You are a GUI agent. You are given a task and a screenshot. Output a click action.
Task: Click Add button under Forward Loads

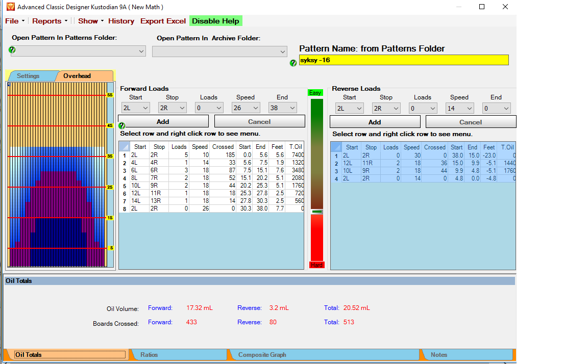click(163, 121)
